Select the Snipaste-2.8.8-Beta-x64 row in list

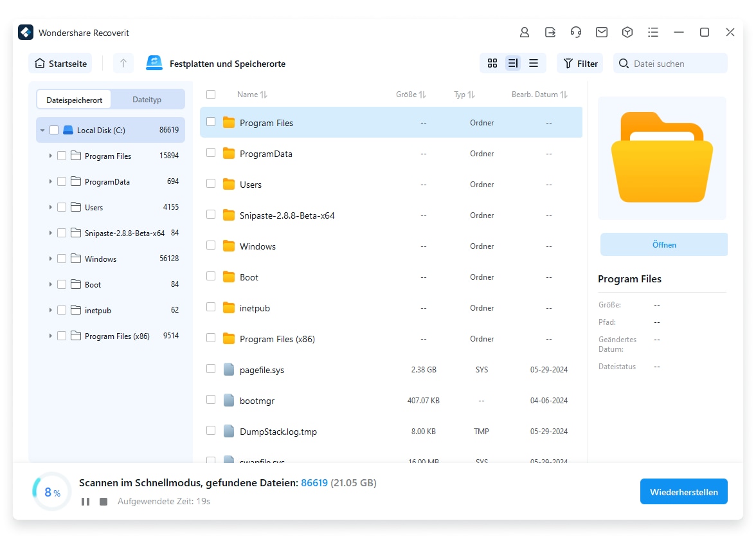(x=391, y=215)
